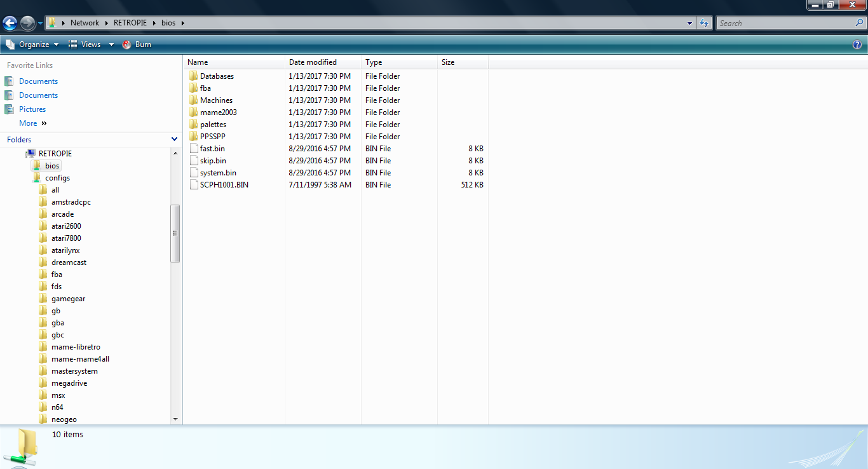Screen dimensions: 868x469
Task: Collapse the Folders pane chevron
Action: (x=174, y=140)
